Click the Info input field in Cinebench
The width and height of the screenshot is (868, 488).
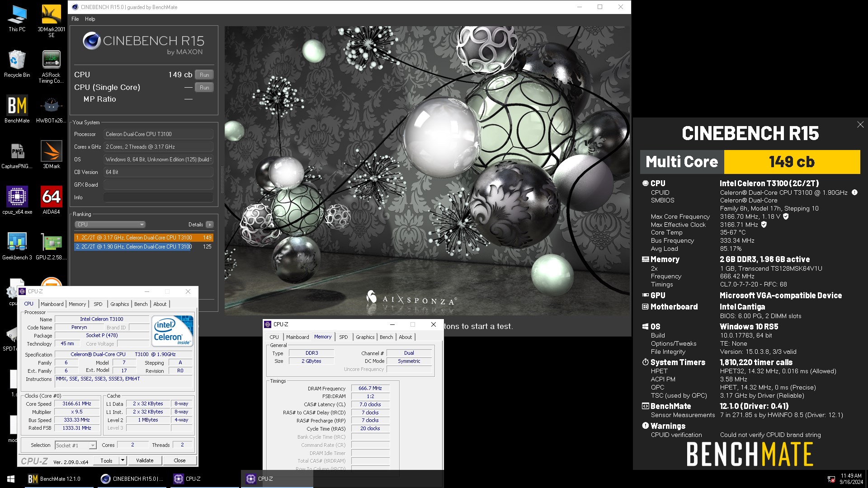pyautogui.click(x=158, y=197)
